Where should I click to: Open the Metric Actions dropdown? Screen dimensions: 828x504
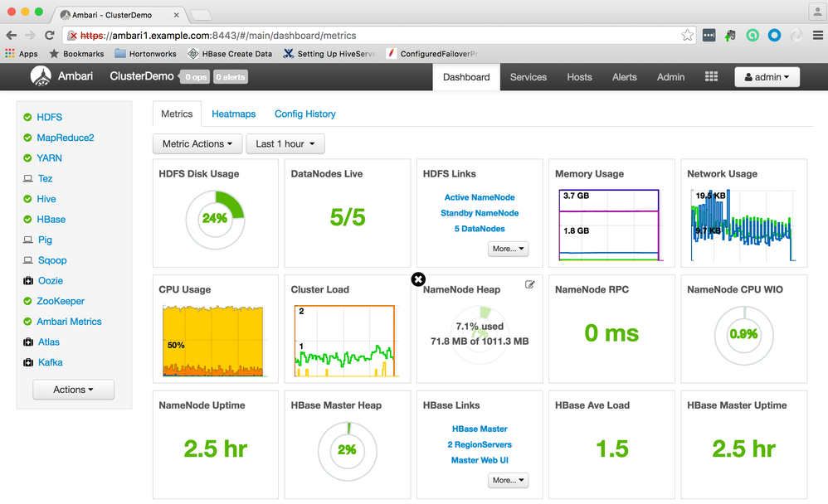tap(197, 143)
